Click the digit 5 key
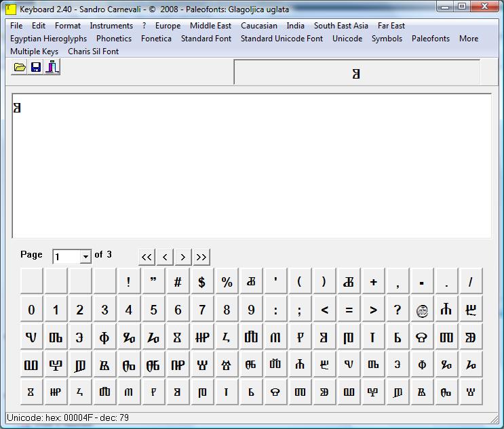The width and height of the screenshot is (504, 429). click(x=153, y=310)
